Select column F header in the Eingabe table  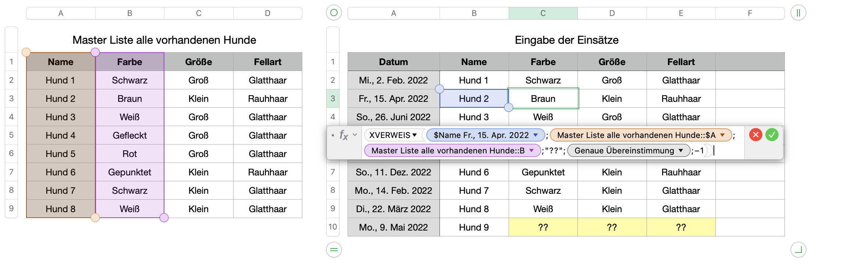tap(750, 13)
